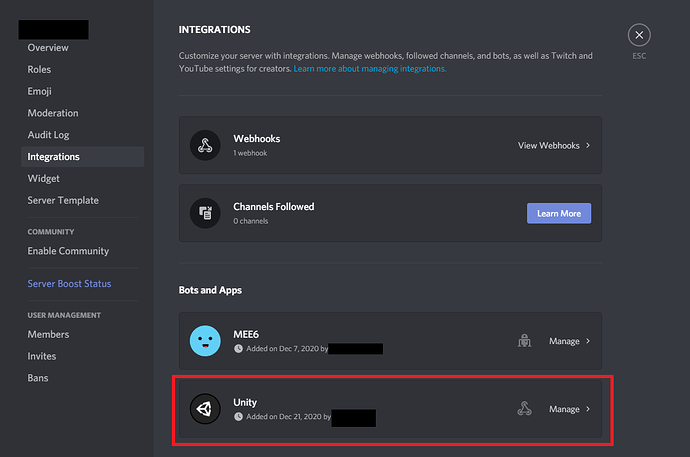
Task: Click the MEE6 bot avatar
Action: coord(205,341)
